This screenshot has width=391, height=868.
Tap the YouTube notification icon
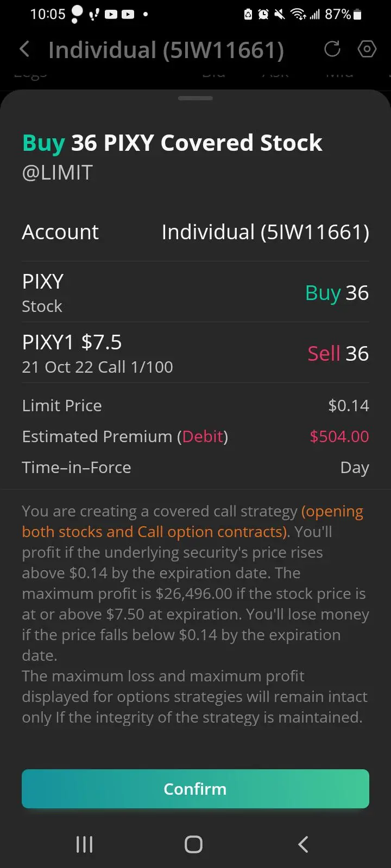click(x=111, y=15)
